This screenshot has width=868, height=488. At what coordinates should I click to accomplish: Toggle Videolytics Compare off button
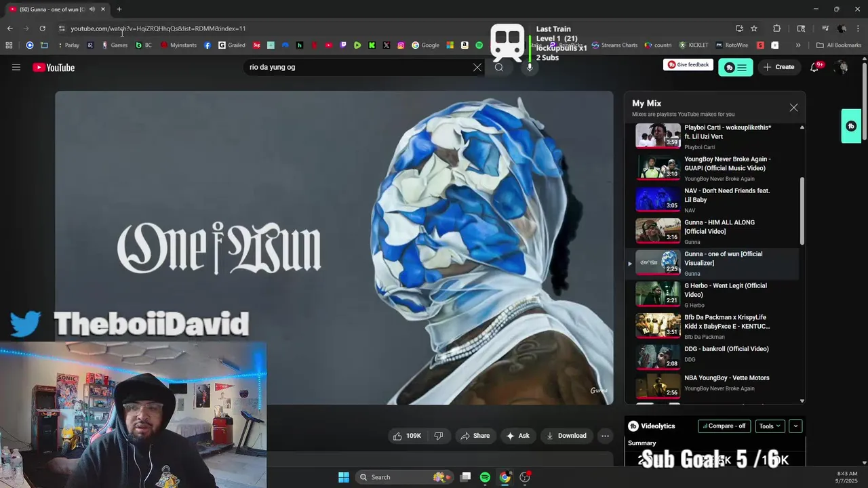pos(724,426)
